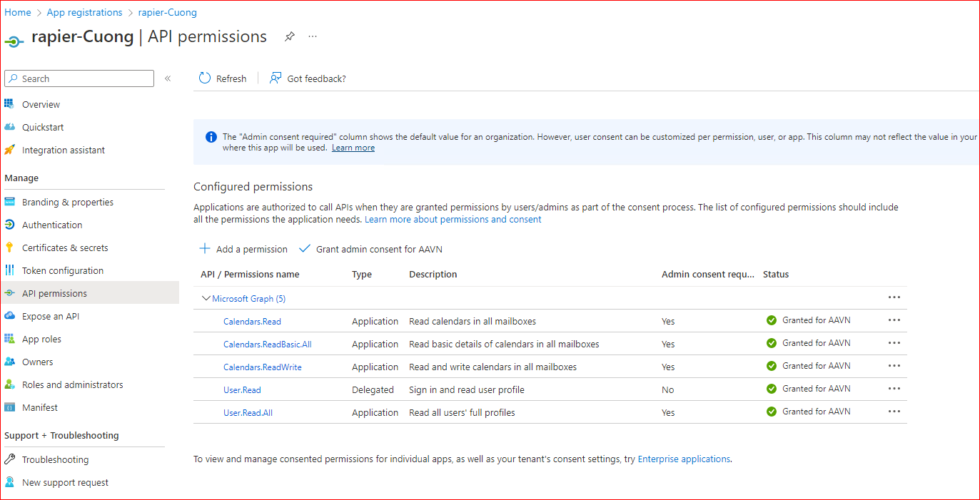
Task: Click the Calendars.ReadWrite permission link
Action: 263,367
